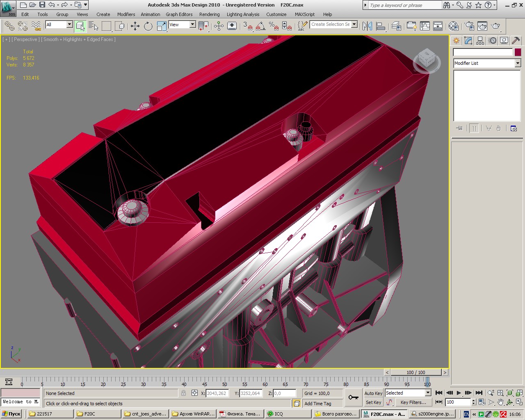Screen dimensions: 525x420
Task: Toggle the selection lock icon
Action: click(x=183, y=393)
